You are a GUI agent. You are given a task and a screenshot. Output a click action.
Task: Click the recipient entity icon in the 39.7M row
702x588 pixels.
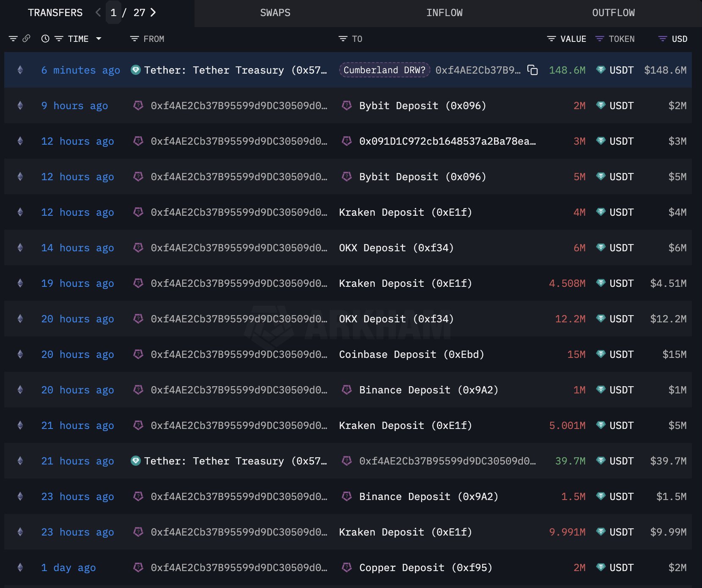tap(347, 461)
